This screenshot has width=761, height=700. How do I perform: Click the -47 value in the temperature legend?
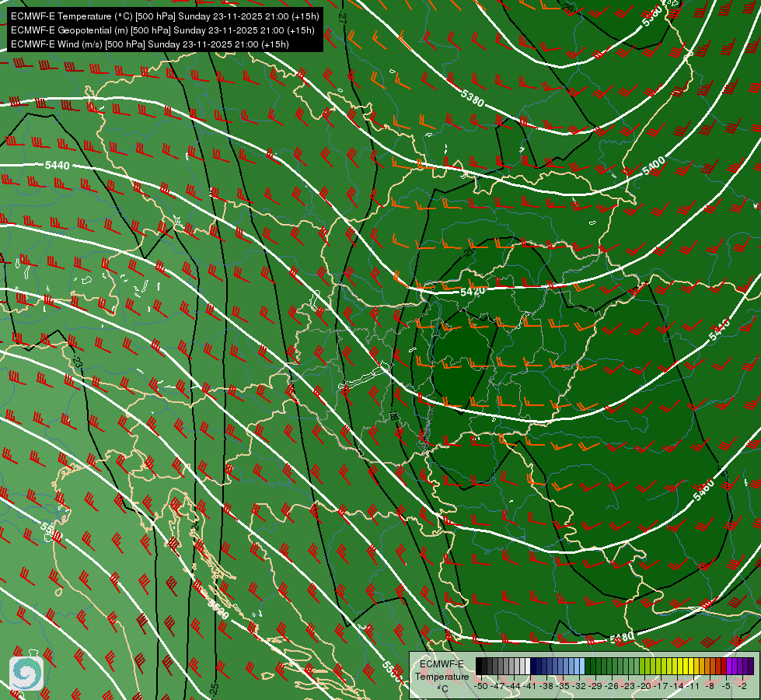(497, 686)
